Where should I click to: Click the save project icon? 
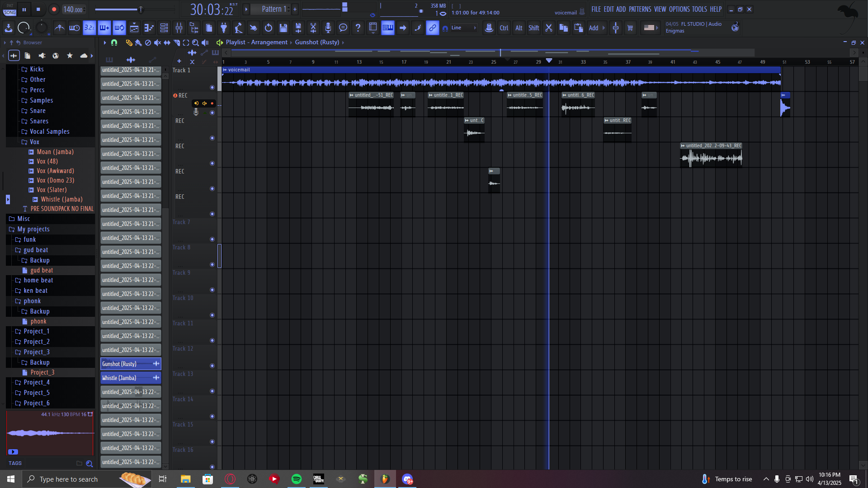283,28
